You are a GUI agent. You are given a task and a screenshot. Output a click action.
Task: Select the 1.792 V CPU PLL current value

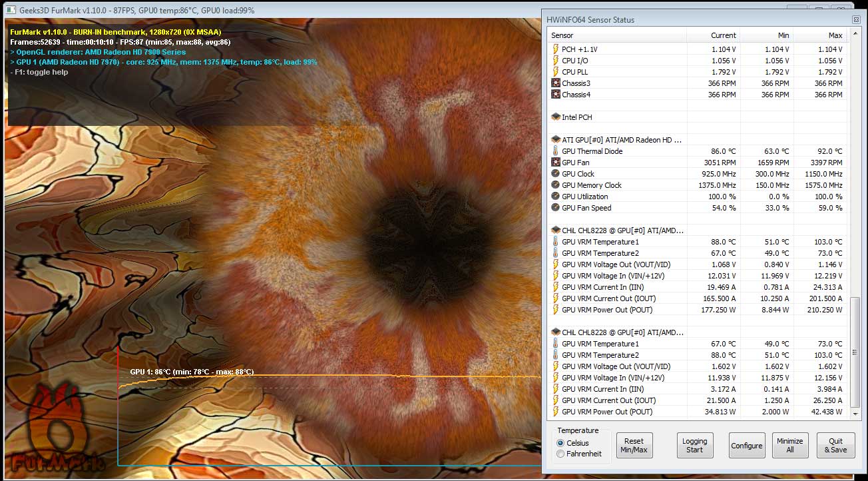tap(723, 72)
